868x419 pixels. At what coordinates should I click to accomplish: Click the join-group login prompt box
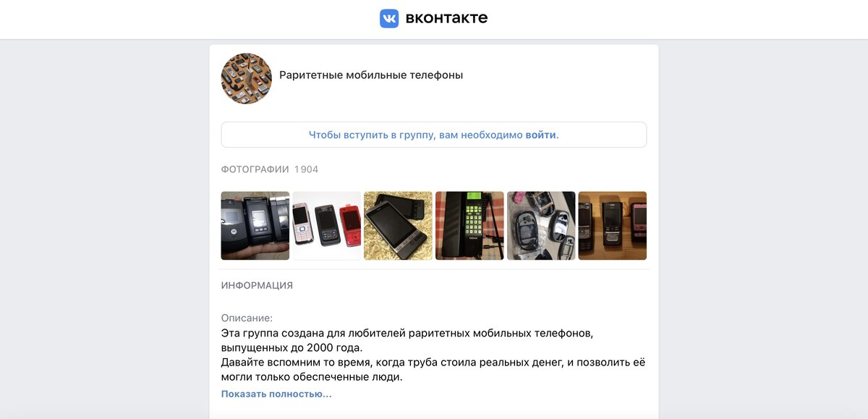pyautogui.click(x=434, y=135)
